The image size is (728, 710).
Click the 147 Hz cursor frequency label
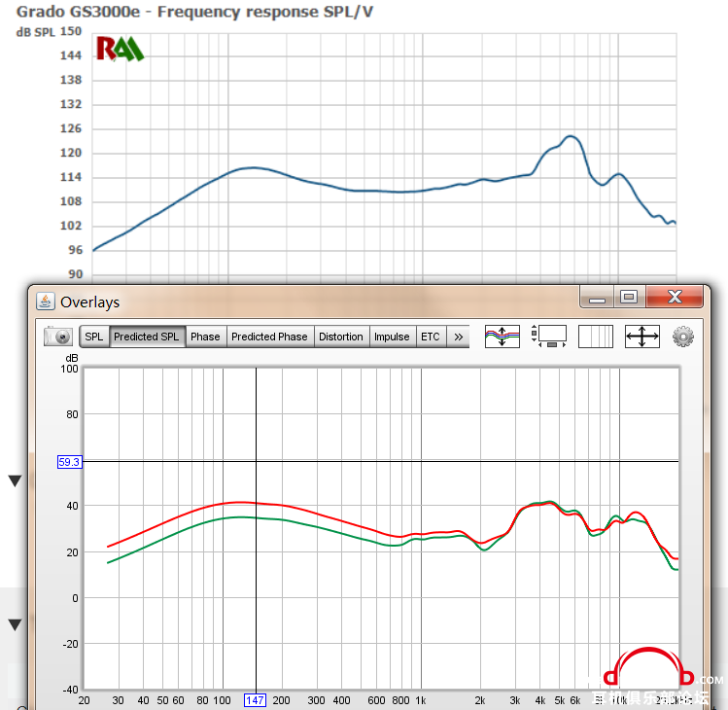tap(255, 700)
